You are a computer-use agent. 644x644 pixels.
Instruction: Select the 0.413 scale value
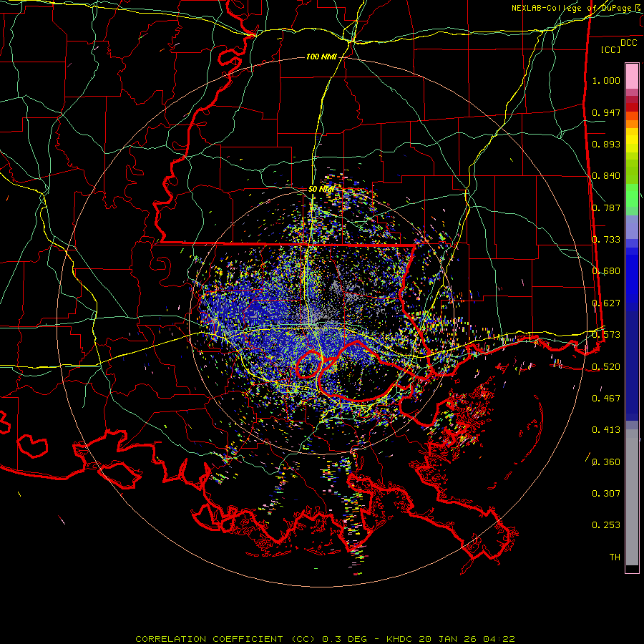pyautogui.click(x=606, y=430)
